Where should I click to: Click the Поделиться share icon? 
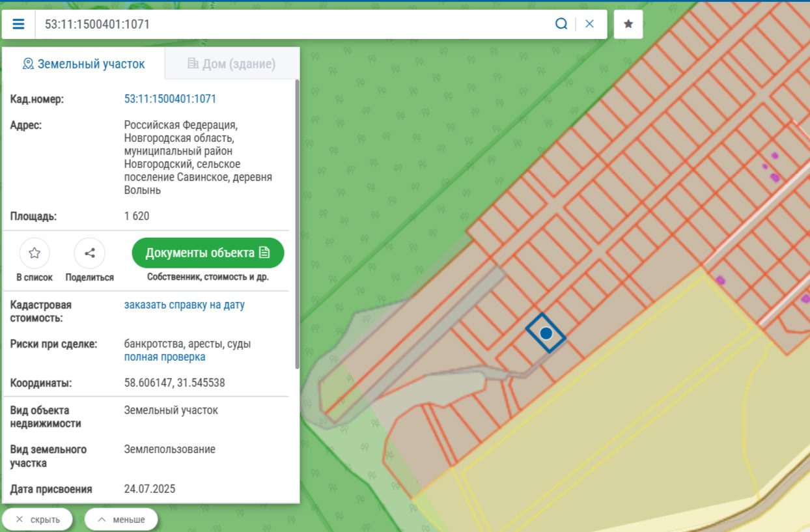click(x=90, y=253)
